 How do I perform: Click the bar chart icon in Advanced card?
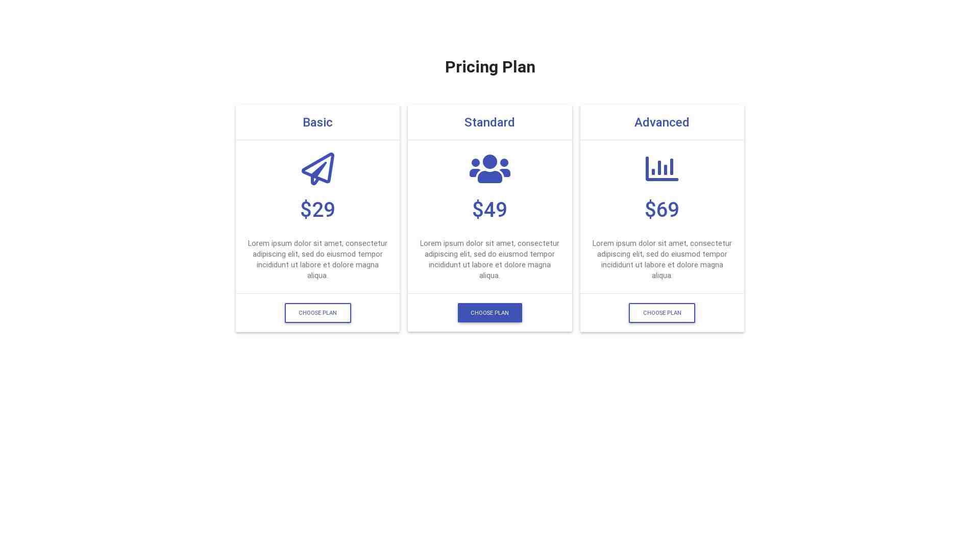[x=661, y=169]
